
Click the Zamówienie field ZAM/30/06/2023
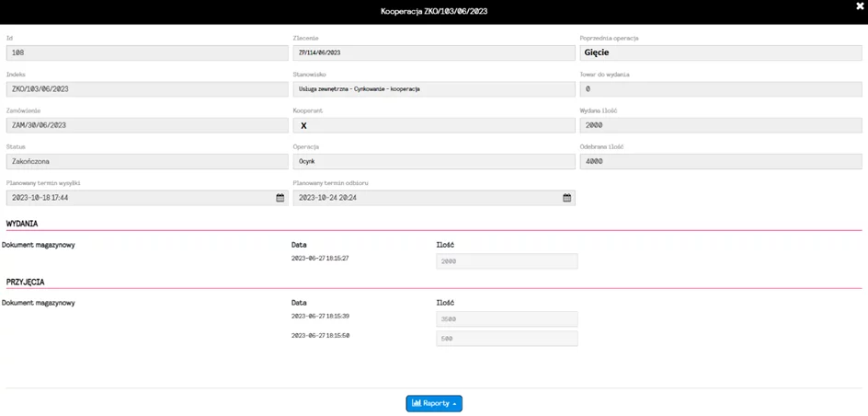(147, 125)
